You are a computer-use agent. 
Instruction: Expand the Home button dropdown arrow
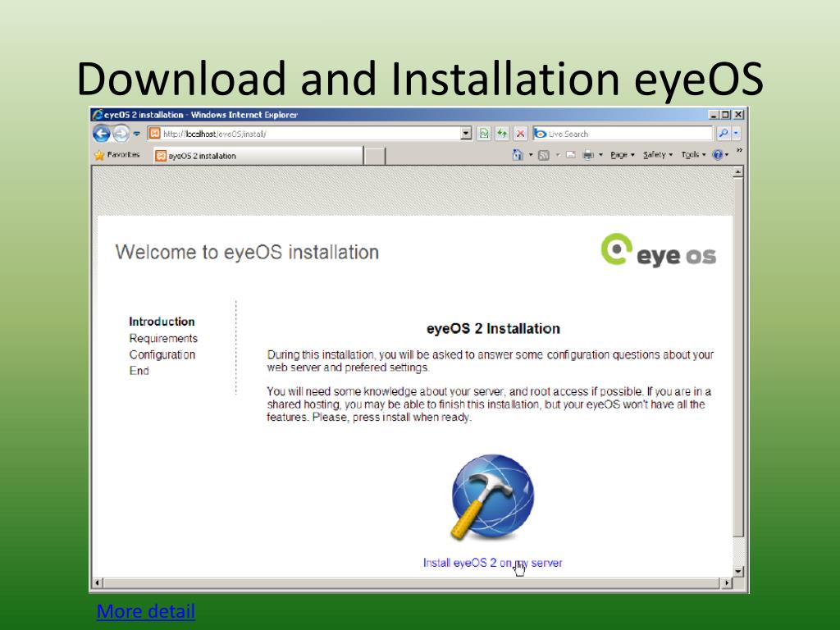531,155
